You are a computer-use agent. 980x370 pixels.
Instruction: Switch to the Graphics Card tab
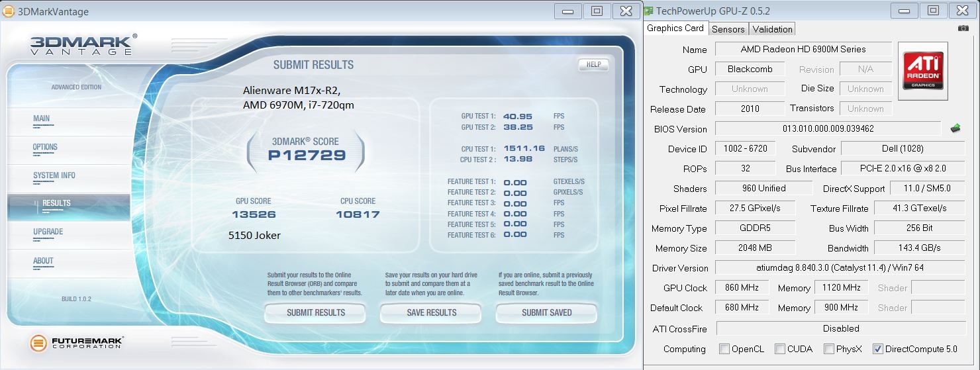[675, 28]
